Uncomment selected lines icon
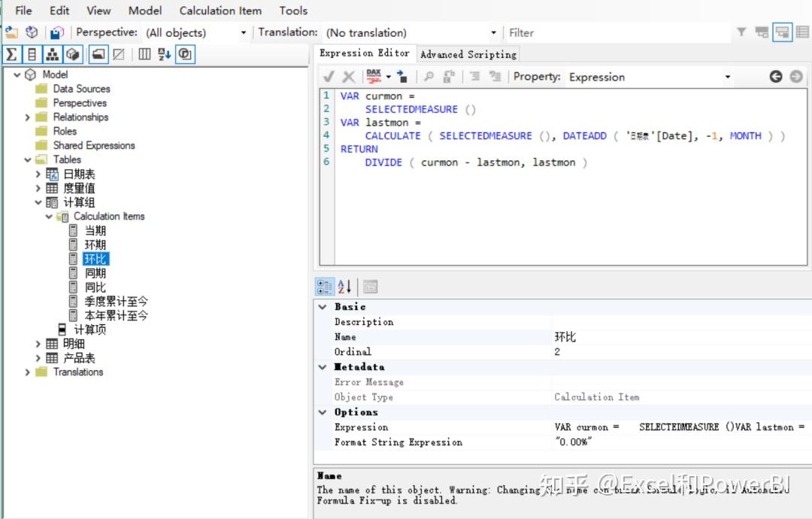 495,77
